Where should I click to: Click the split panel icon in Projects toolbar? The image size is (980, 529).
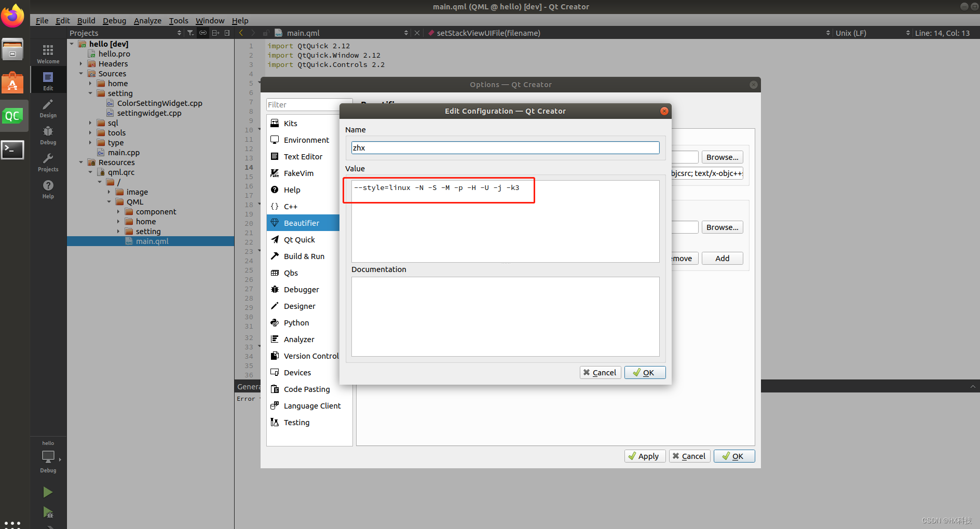click(215, 33)
